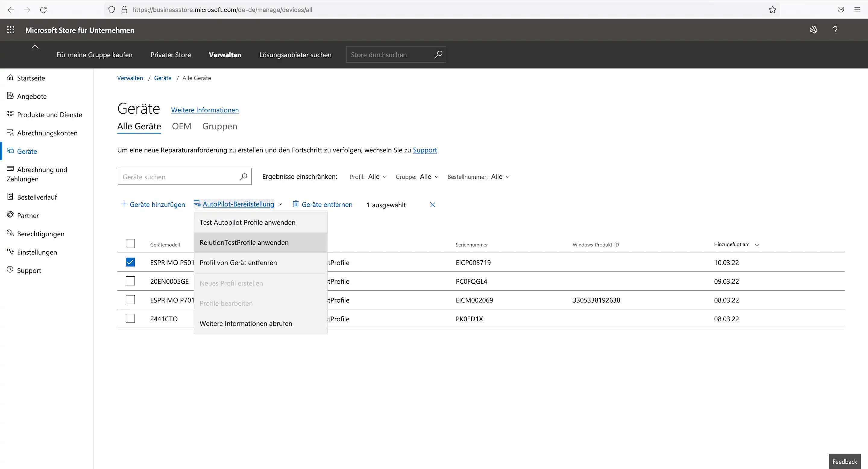Switch to the OEM tab
The width and height of the screenshot is (868, 469).
tap(181, 126)
